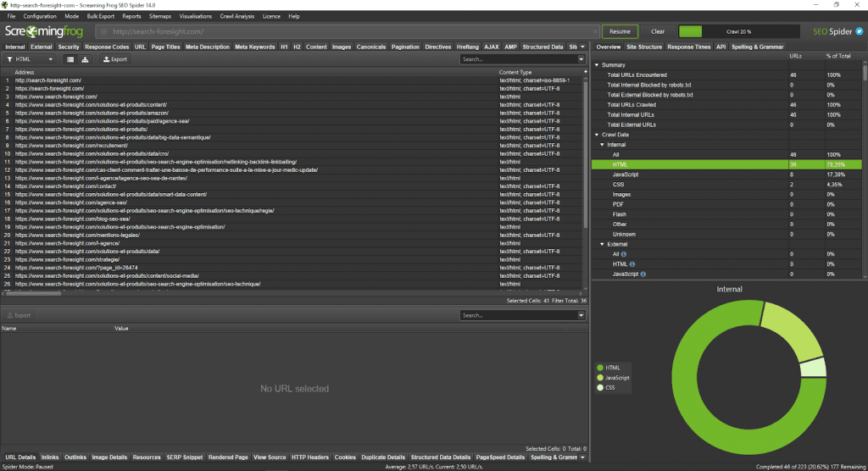Select the ?page_id=28474 URL row
This screenshot has height=471, width=868.
292,268
